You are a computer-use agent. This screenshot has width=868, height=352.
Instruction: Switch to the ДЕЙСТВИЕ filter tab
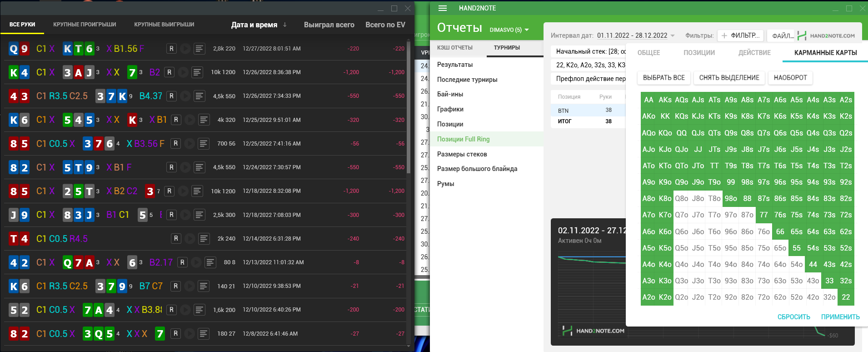754,53
